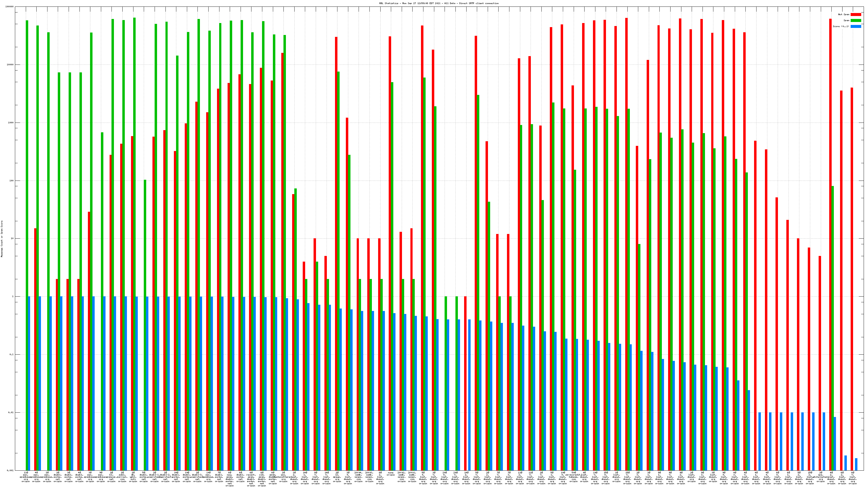Image resolution: width=868 pixels, height=488 pixels.
Task: Click the 0.001 y-axis tick label
Action: click(11, 470)
